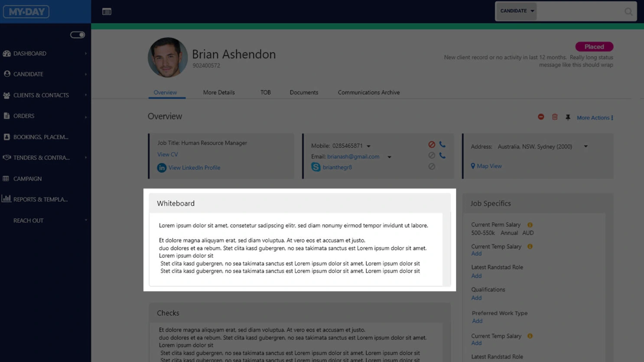Open Map View link
644x362 pixels.
point(489,166)
